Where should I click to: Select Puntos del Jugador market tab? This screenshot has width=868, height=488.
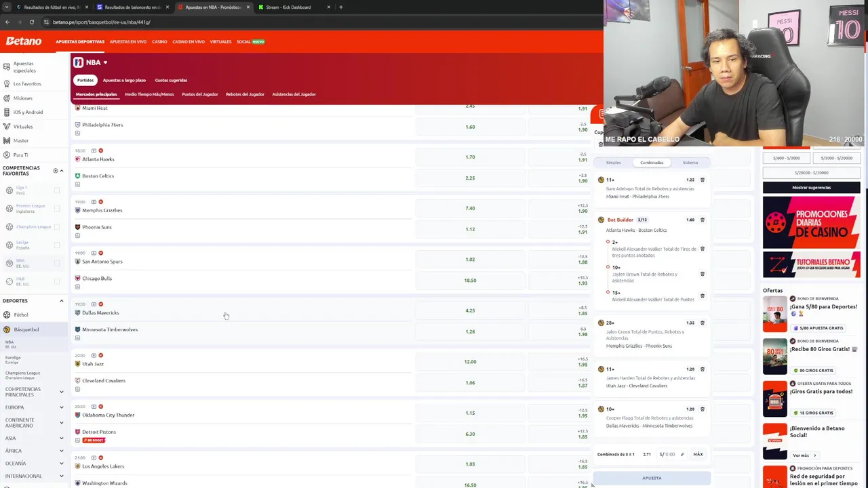200,94
